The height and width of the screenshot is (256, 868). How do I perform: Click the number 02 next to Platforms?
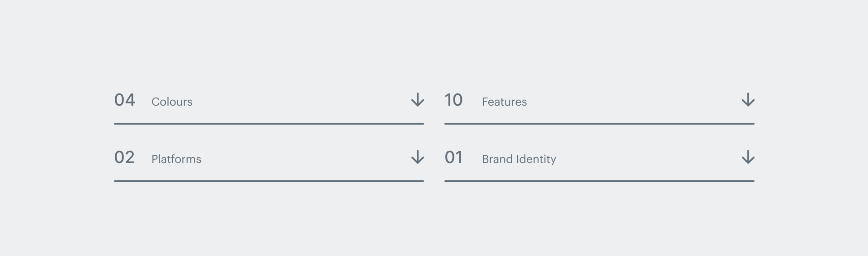pos(124,157)
